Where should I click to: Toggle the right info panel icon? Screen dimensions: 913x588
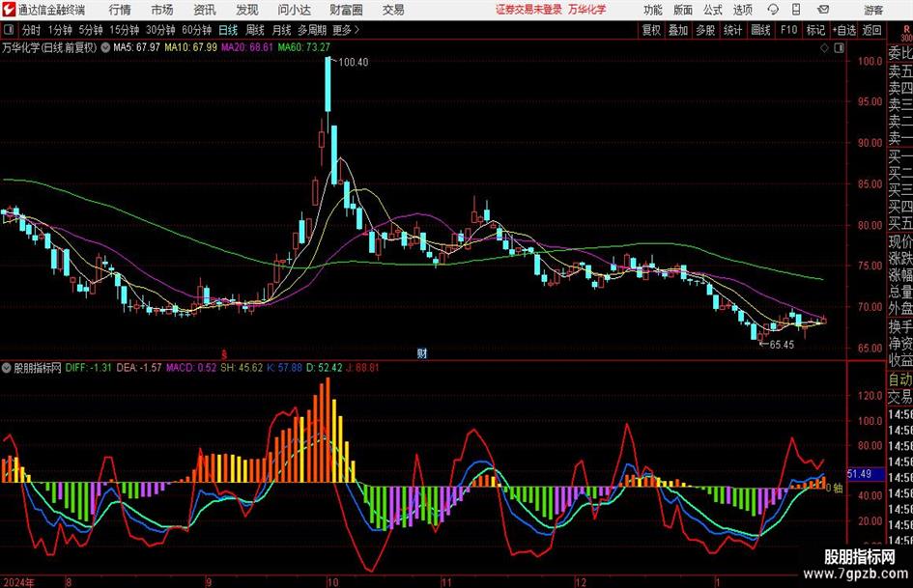839,48
